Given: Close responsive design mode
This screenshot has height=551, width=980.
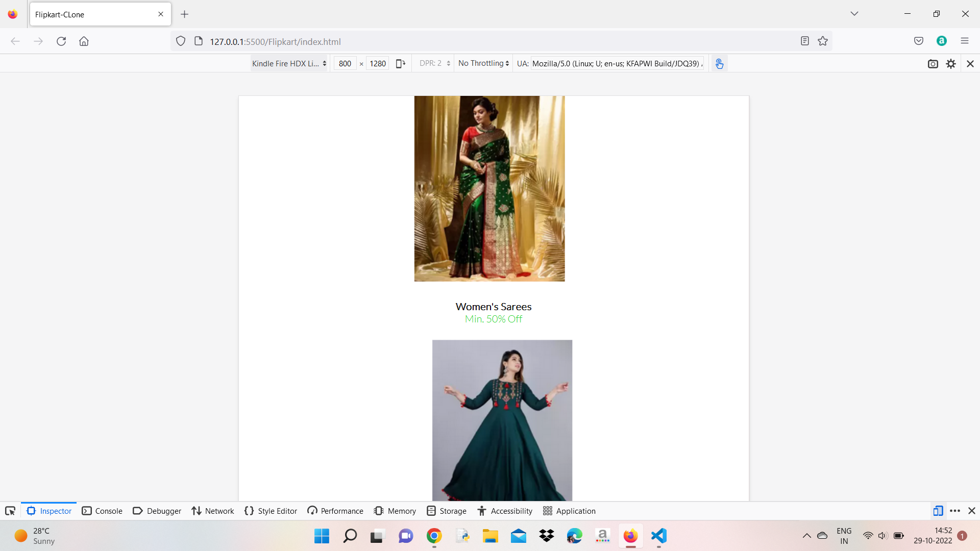Looking at the screenshot, I should (x=970, y=63).
